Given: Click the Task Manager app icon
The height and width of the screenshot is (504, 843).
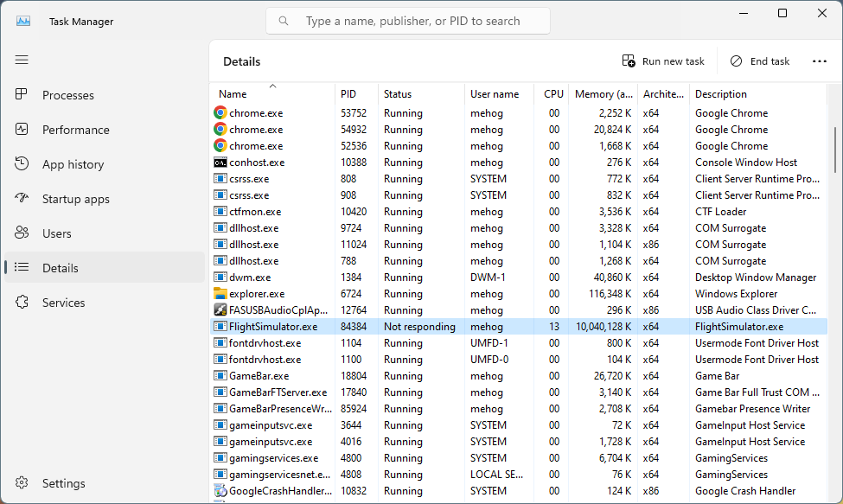Looking at the screenshot, I should click(x=23, y=21).
